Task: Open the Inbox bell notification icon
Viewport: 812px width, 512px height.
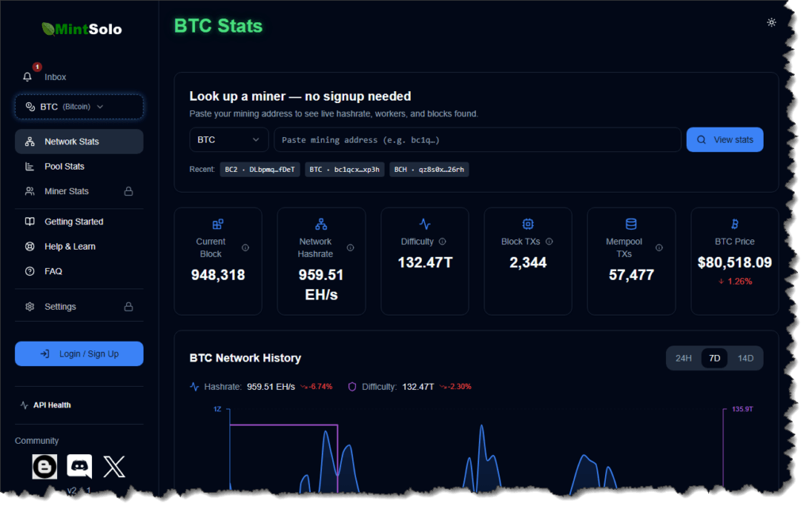Action: 28,77
